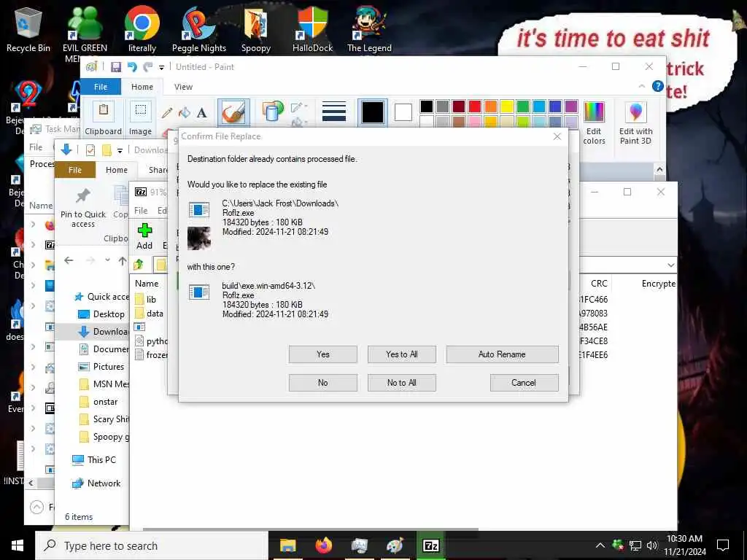Confirm replace with the Yes button
Viewport: 747px width, 560px height.
point(322,354)
